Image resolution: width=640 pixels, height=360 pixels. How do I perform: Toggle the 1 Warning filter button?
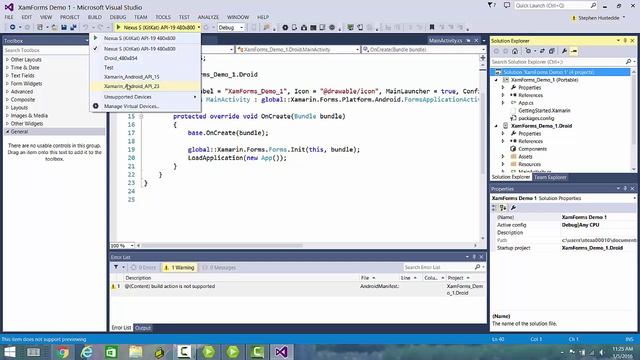click(179, 268)
